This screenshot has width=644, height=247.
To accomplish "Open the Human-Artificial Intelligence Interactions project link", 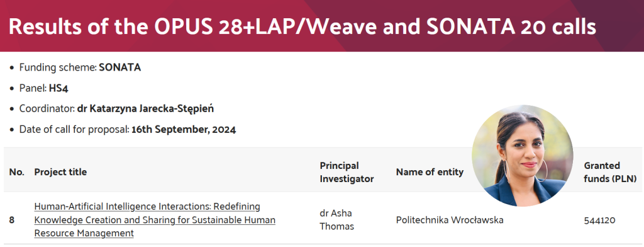I will [x=155, y=220].
